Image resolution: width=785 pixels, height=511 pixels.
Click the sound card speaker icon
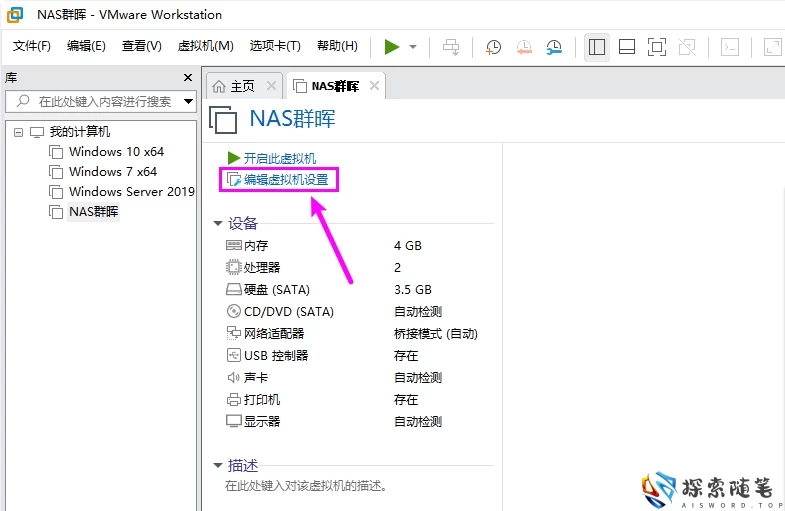click(234, 377)
